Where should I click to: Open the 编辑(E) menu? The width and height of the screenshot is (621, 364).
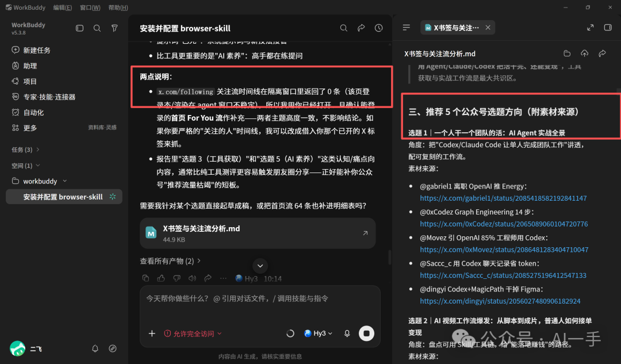tap(63, 7)
